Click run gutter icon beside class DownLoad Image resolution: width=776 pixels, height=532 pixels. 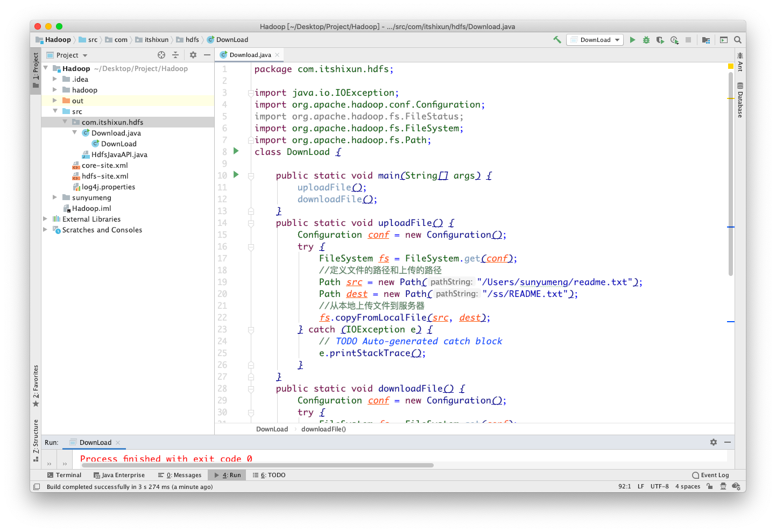pos(236,151)
